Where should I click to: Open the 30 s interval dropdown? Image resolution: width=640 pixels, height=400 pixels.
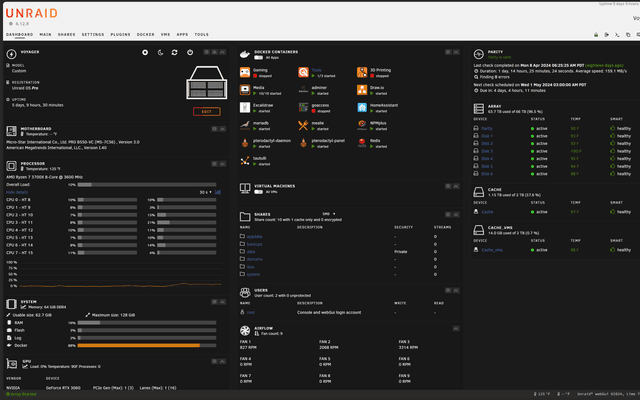point(205,192)
